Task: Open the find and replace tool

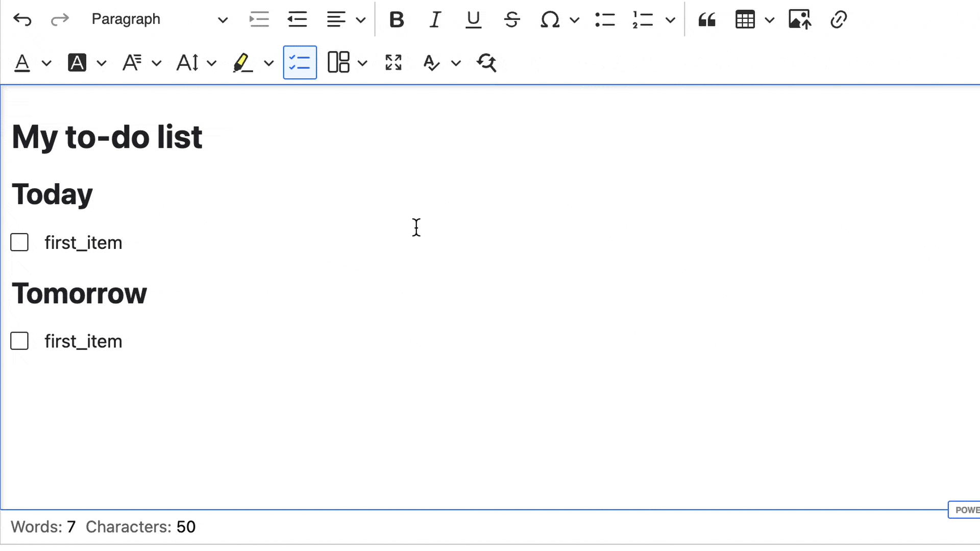Action: 486,63
